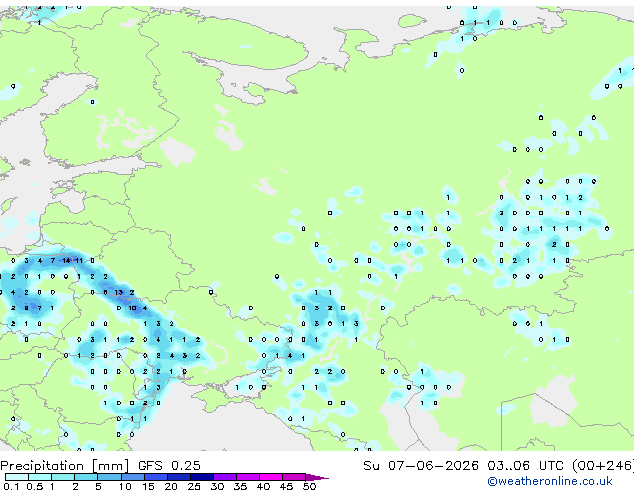
Task: Click the '13' precipitation value on the map
Action: pyautogui.click(x=118, y=292)
